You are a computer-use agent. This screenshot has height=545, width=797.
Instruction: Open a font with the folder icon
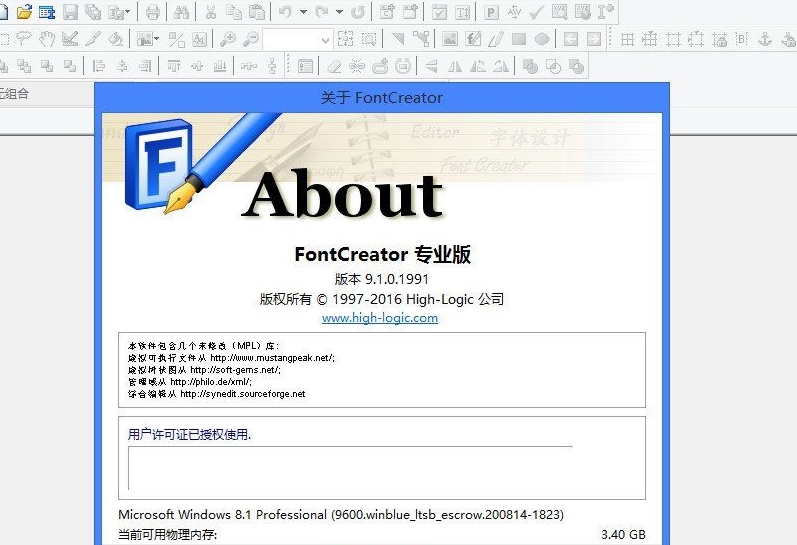(x=24, y=12)
